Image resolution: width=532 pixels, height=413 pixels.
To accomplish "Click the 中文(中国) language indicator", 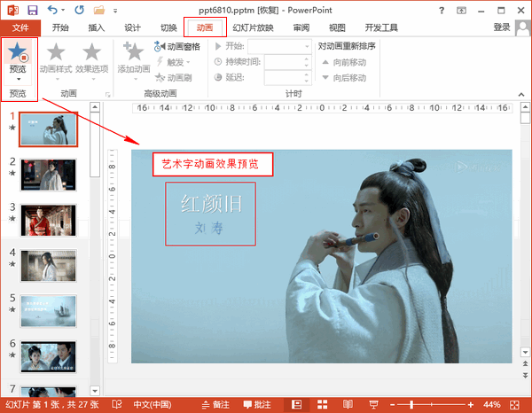I will [x=153, y=405].
